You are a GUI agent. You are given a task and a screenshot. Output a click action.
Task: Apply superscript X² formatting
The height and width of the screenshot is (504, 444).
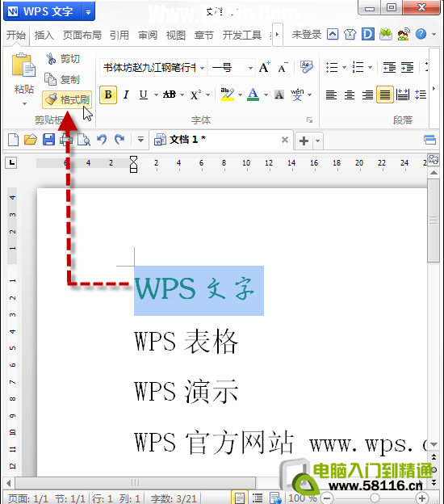[x=195, y=94]
